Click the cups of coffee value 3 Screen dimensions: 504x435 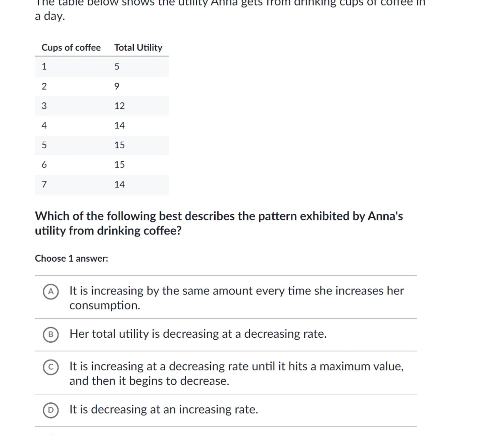[44, 106]
